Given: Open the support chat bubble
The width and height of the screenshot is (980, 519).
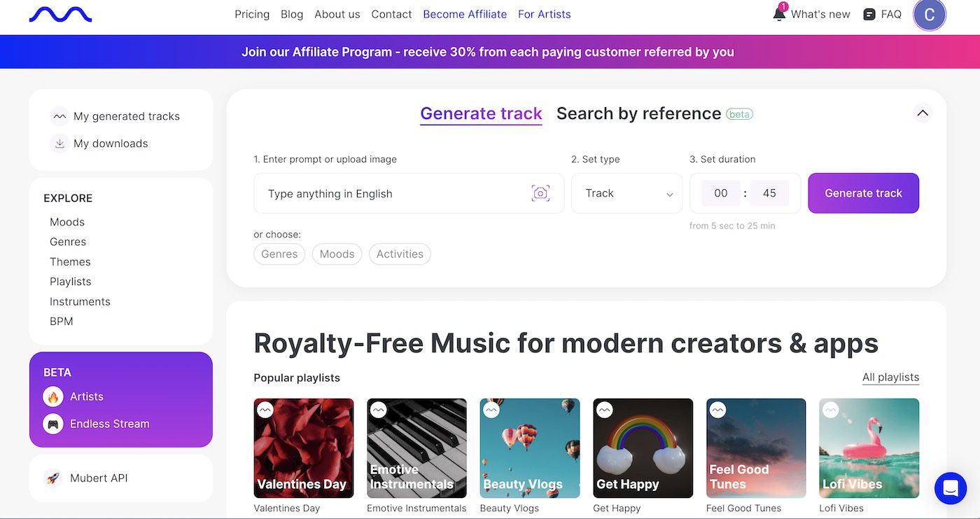Looking at the screenshot, I should pos(950,488).
